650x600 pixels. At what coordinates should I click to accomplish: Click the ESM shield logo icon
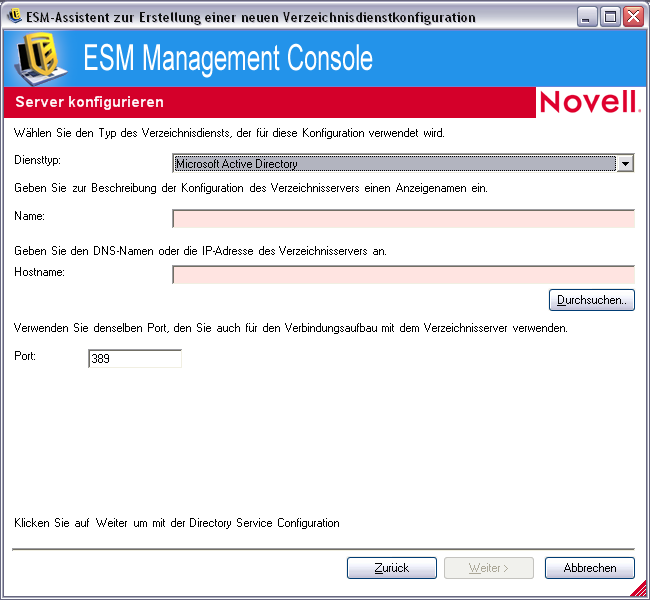click(x=40, y=58)
